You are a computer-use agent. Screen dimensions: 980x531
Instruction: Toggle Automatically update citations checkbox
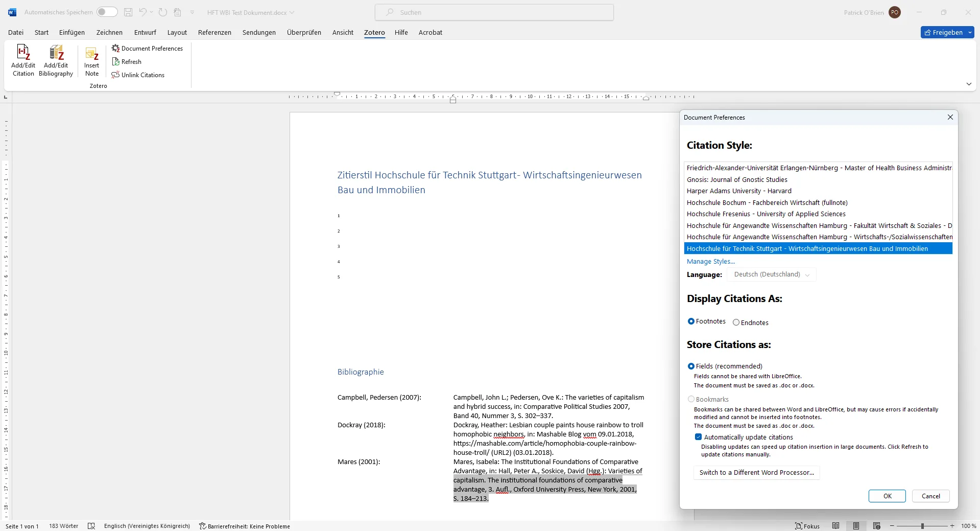tap(698, 437)
